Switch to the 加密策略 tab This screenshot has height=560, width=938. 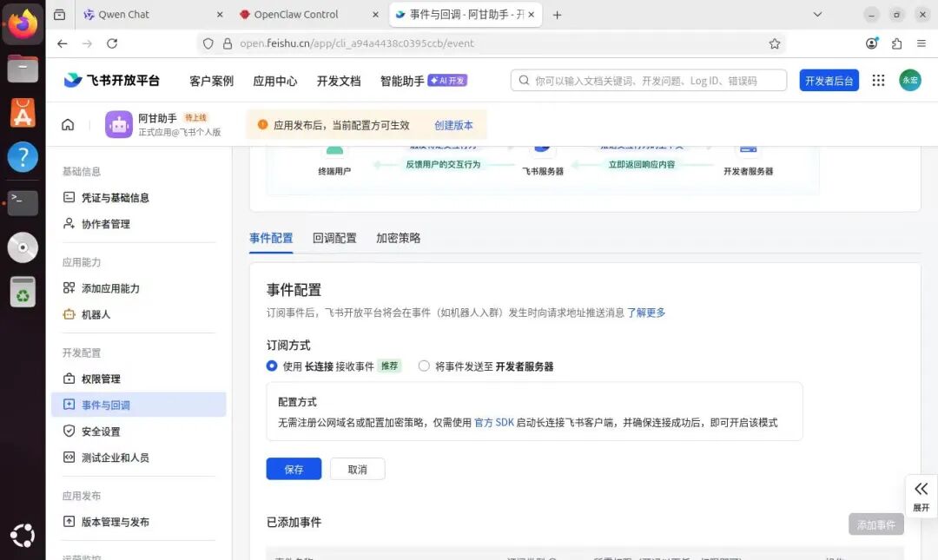tap(398, 237)
